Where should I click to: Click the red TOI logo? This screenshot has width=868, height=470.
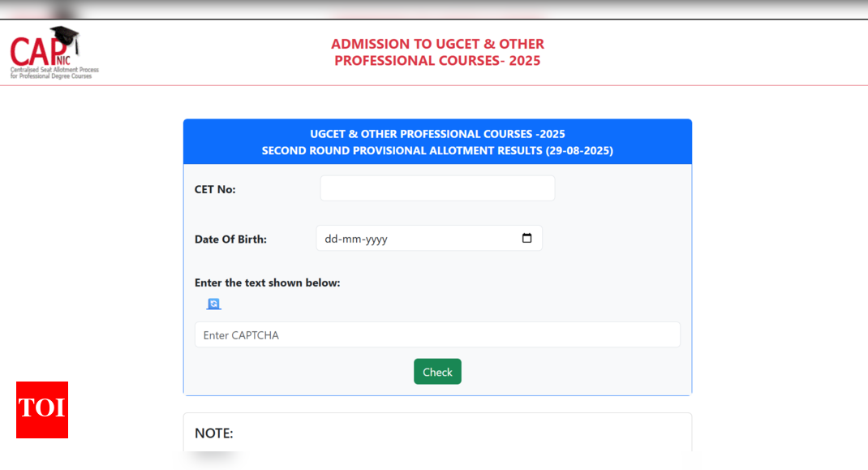click(x=42, y=410)
